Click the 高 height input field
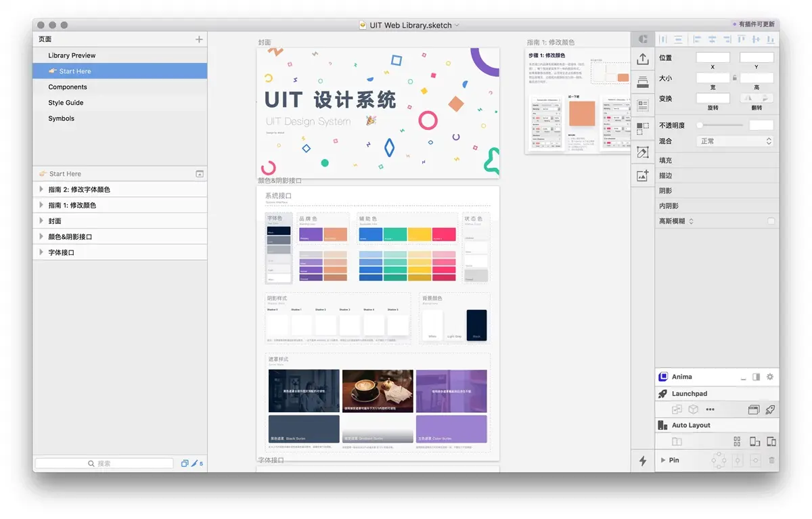This screenshot has width=812, height=519. point(757,78)
